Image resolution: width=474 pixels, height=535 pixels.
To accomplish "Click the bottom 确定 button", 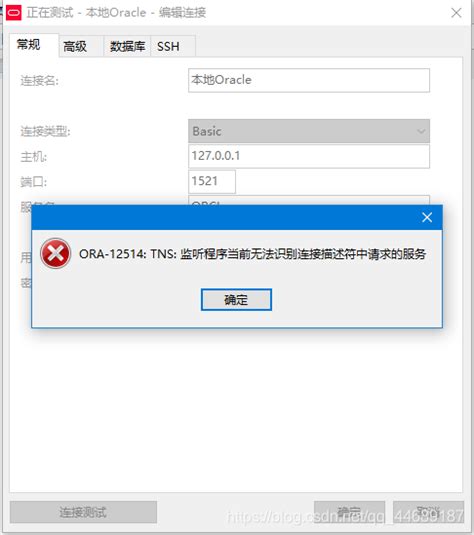I will 349,512.
